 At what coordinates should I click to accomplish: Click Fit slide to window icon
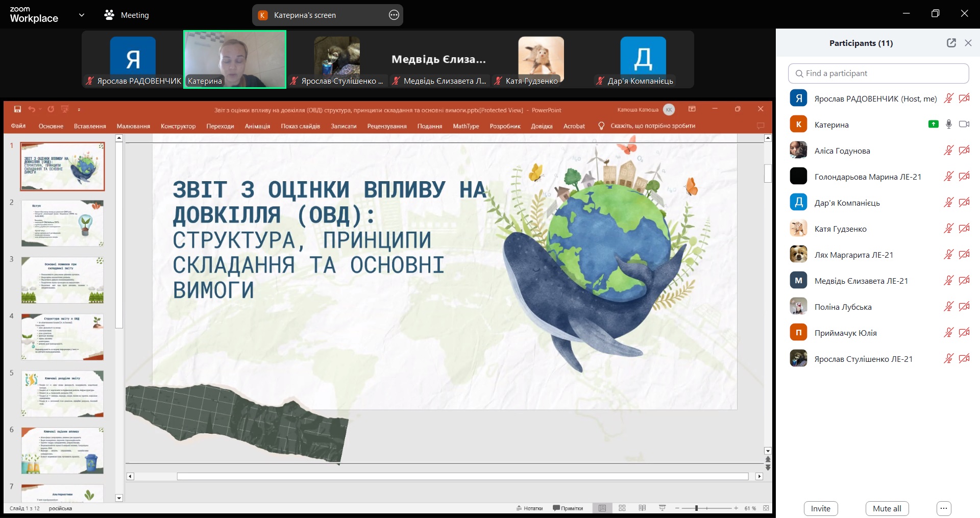click(766, 508)
